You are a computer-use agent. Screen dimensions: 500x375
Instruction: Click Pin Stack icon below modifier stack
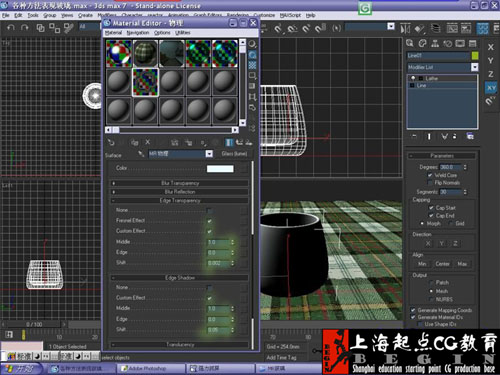tap(414, 136)
